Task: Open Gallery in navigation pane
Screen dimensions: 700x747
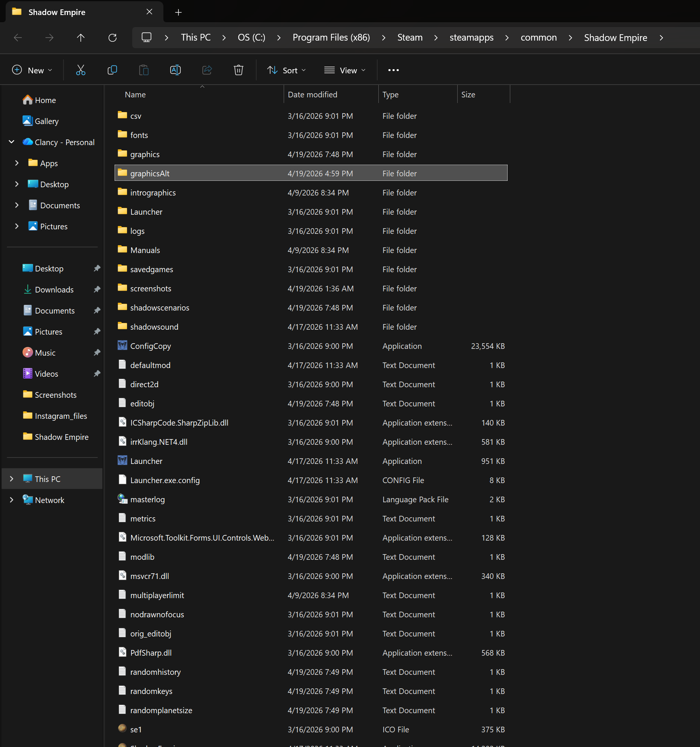Action: (x=41, y=121)
